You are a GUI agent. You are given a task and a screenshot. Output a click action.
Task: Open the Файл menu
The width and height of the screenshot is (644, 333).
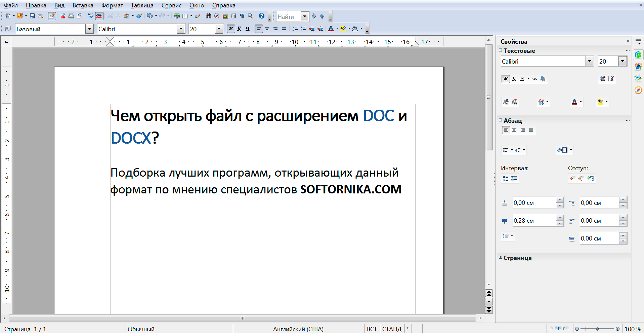[11, 5]
